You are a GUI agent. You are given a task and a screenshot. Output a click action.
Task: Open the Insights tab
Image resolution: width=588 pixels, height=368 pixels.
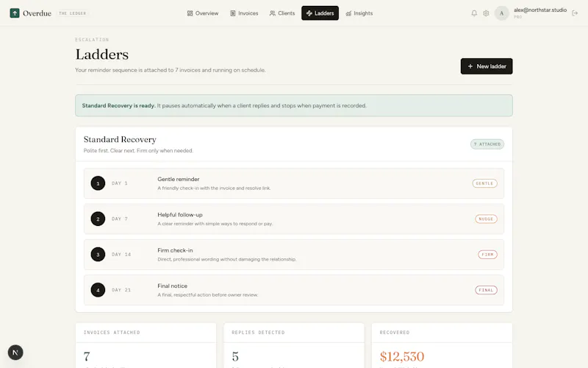pyautogui.click(x=359, y=13)
